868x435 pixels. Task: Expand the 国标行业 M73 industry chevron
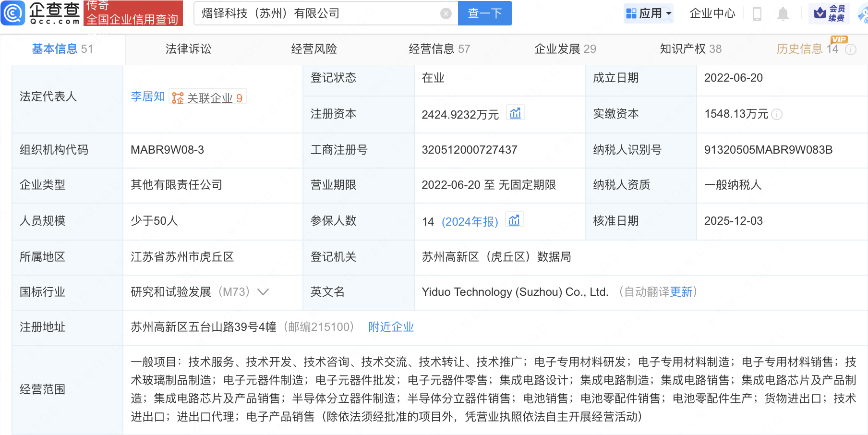263,292
